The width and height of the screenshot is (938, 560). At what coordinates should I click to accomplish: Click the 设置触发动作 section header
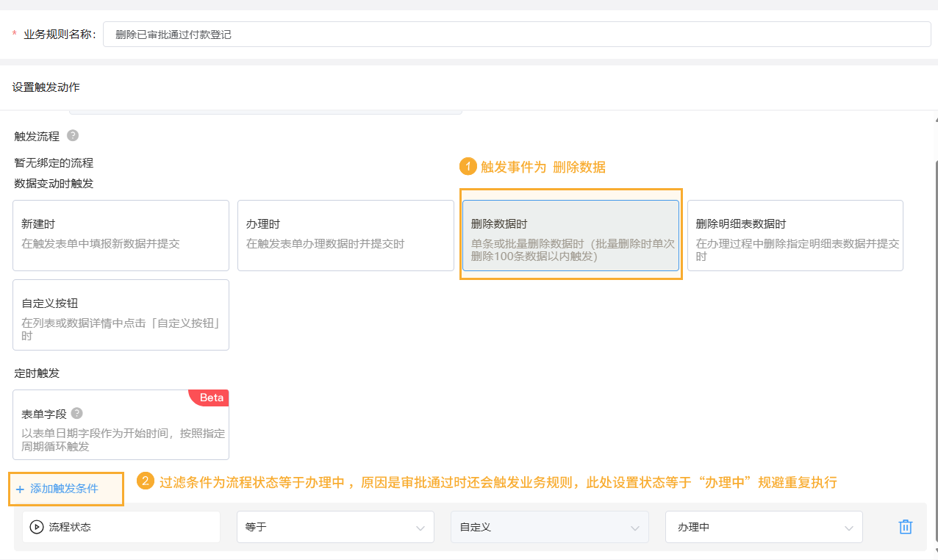[x=46, y=87]
